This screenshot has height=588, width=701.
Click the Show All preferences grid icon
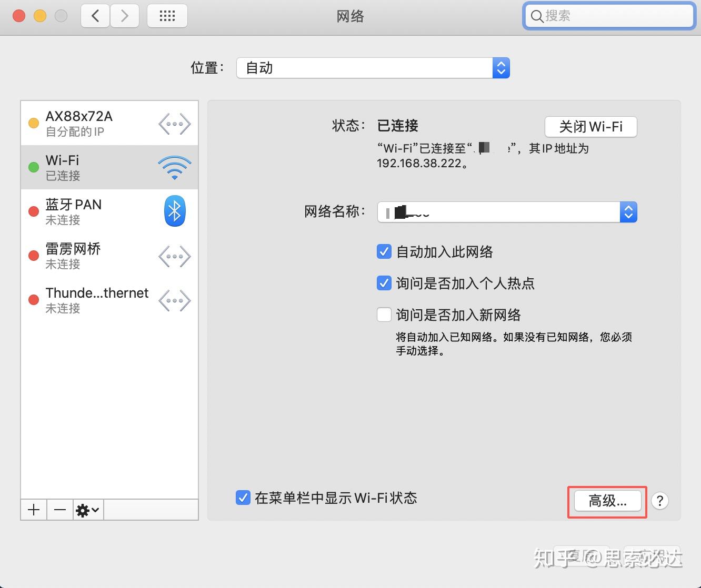pos(167,15)
